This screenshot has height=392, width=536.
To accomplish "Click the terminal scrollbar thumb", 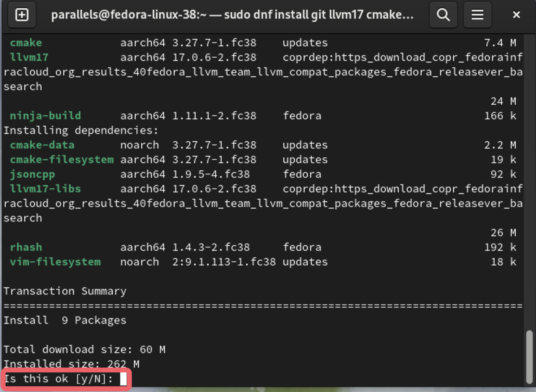I will (529, 357).
